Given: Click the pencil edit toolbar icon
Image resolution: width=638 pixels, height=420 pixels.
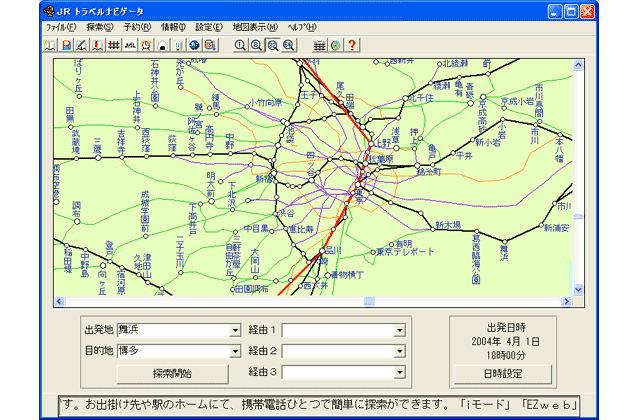Looking at the screenshot, I should [x=82, y=45].
